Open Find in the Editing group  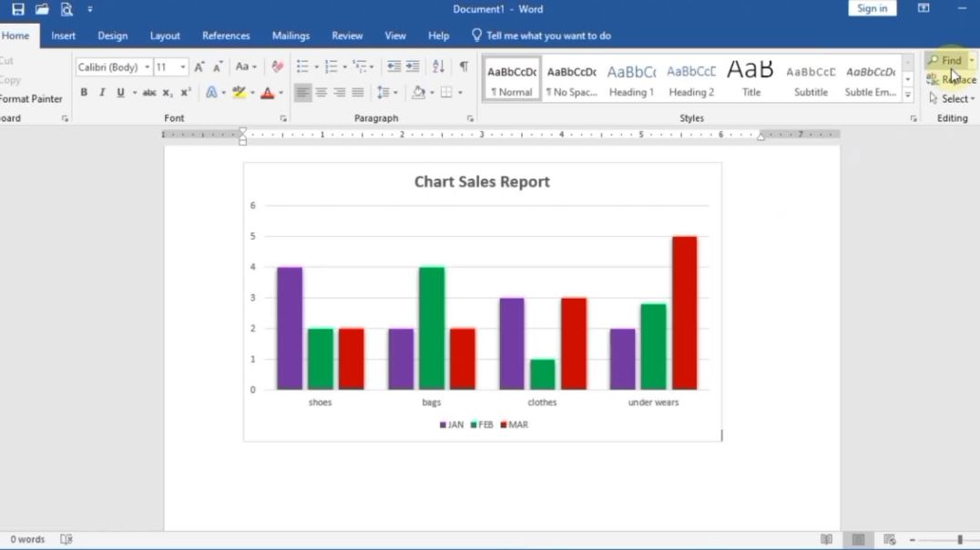[948, 59]
